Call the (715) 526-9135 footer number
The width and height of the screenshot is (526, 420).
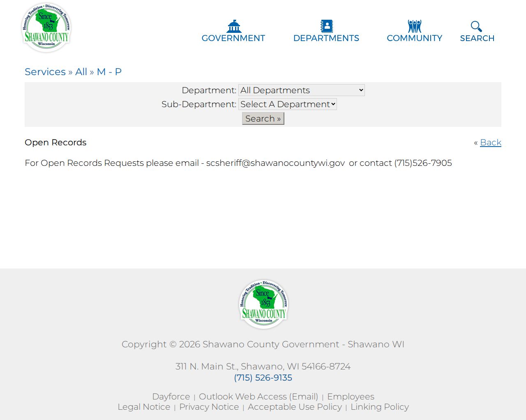coord(263,378)
